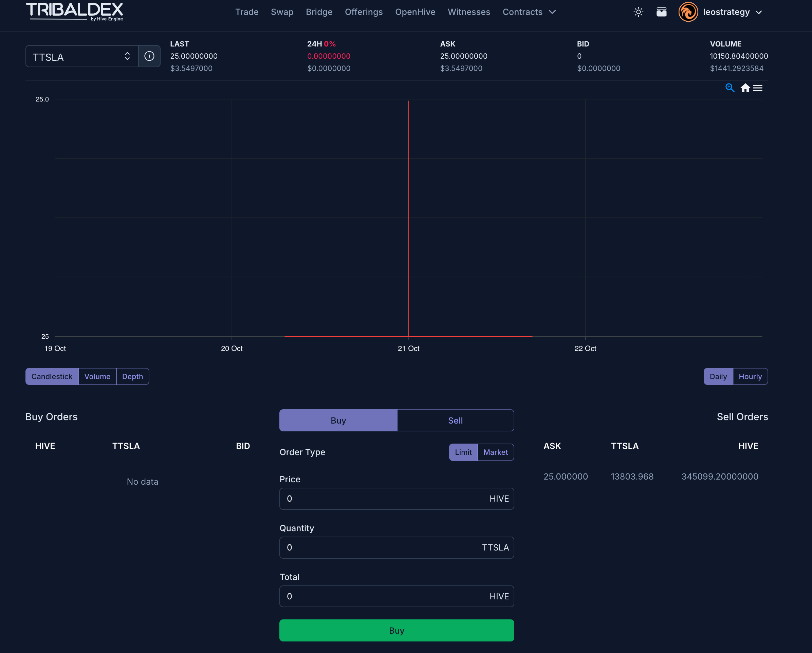Open the wallet icon
Viewport: 812px width, 653px height.
pos(661,12)
